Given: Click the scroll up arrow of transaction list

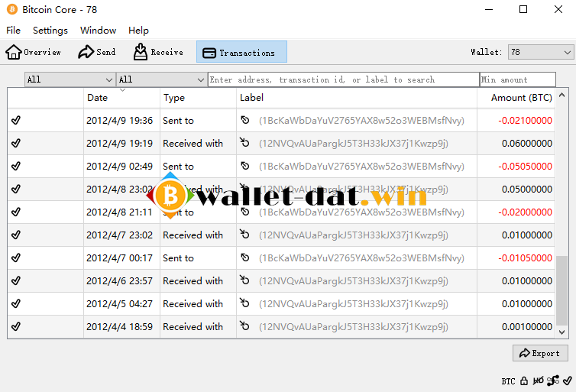Looking at the screenshot, I should point(561,95).
